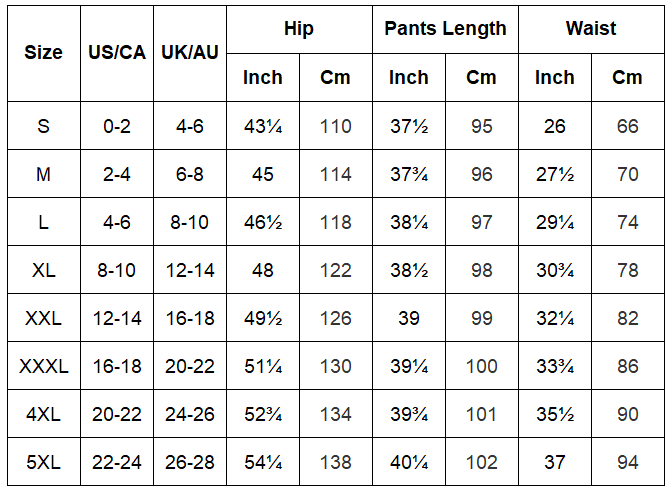
Task: Click the 118 hip cm cell
Action: (336, 222)
